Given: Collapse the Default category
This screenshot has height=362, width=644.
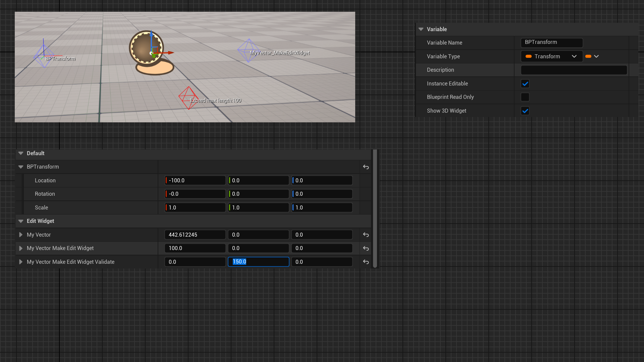Looking at the screenshot, I should [x=21, y=153].
